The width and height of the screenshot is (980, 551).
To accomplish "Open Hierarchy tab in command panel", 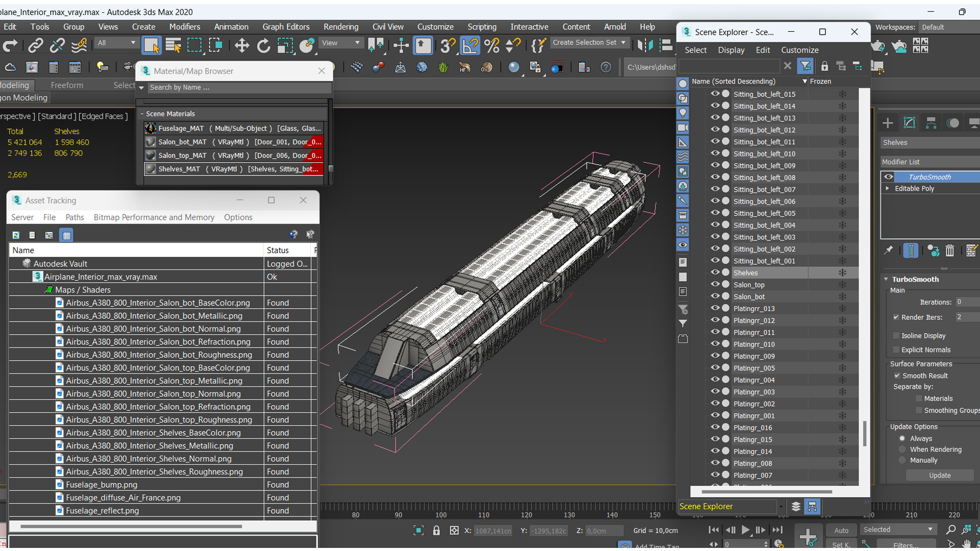I will pos(931,123).
